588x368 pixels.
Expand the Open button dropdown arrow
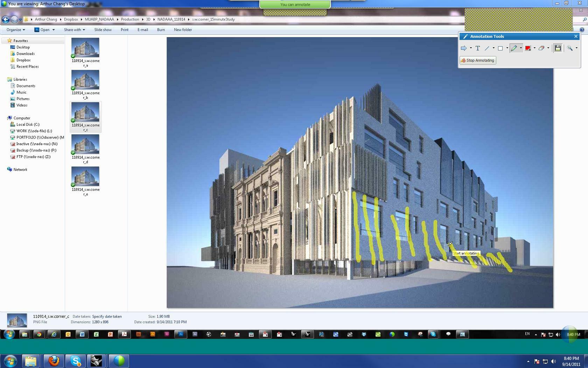(x=54, y=30)
